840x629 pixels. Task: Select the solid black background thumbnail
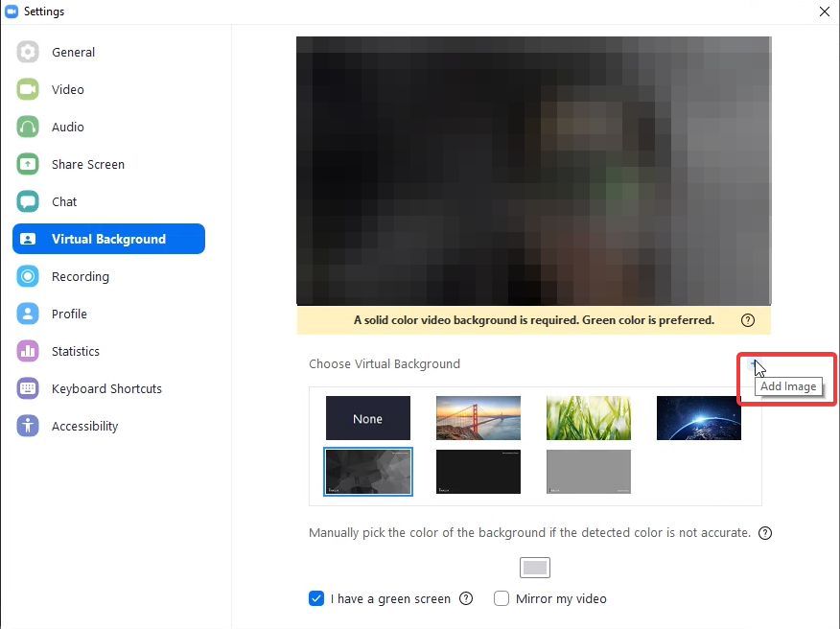point(478,472)
